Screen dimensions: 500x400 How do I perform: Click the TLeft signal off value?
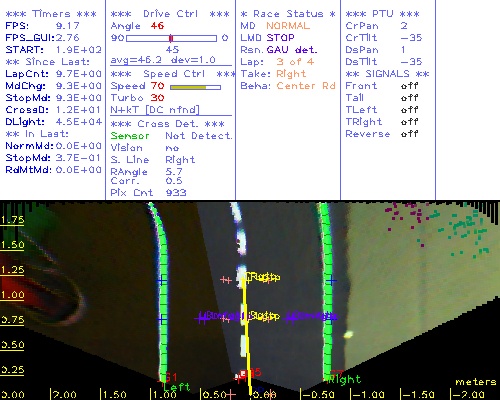[x=409, y=110]
